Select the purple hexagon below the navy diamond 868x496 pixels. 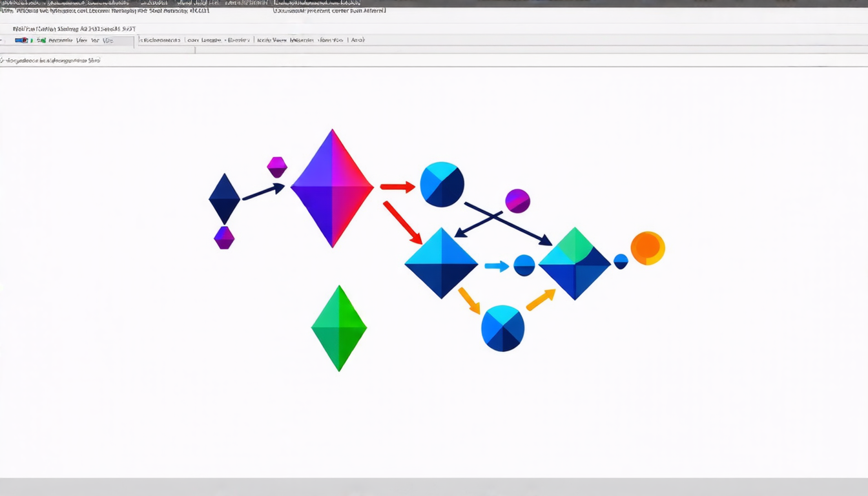224,238
